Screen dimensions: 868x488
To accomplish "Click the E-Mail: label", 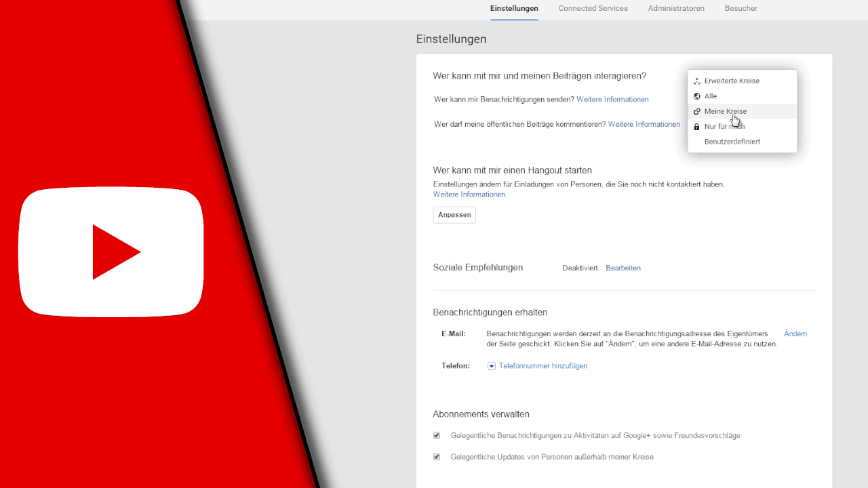I will click(454, 334).
